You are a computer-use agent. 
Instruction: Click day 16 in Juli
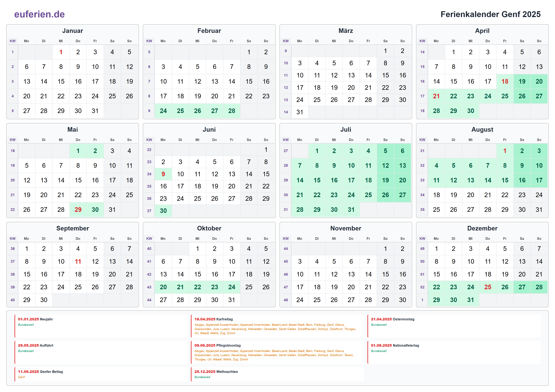tap(334, 180)
